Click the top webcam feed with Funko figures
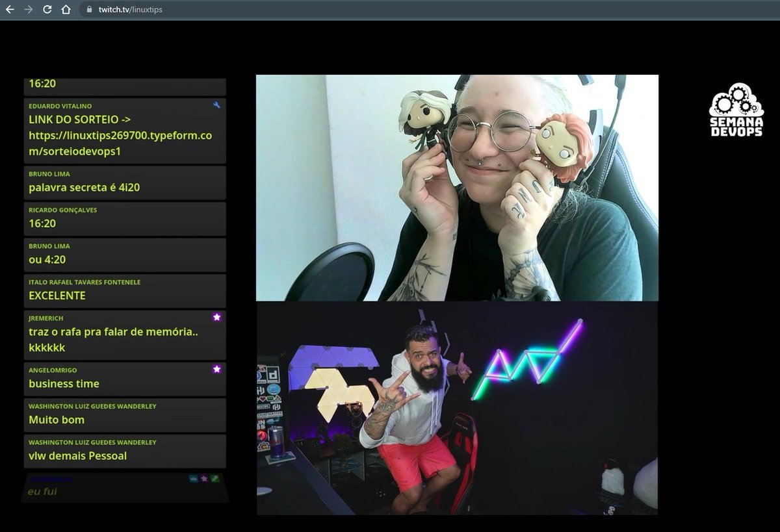Image resolution: width=780 pixels, height=532 pixels. point(457,188)
